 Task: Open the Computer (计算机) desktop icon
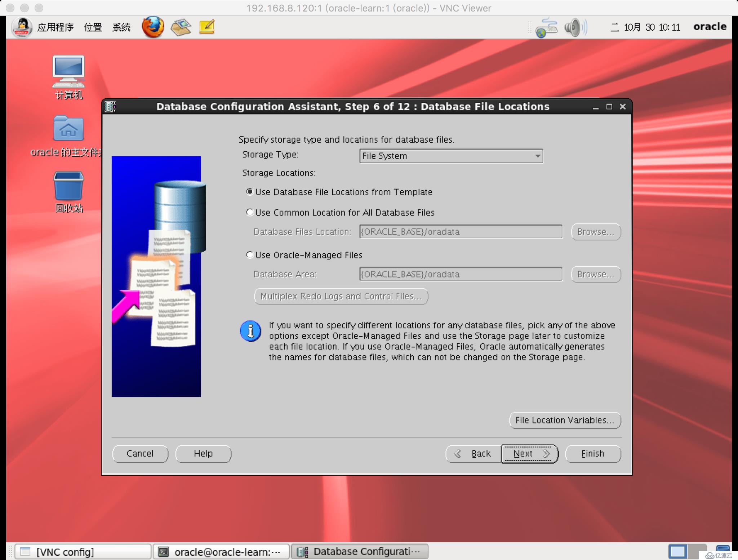point(68,77)
